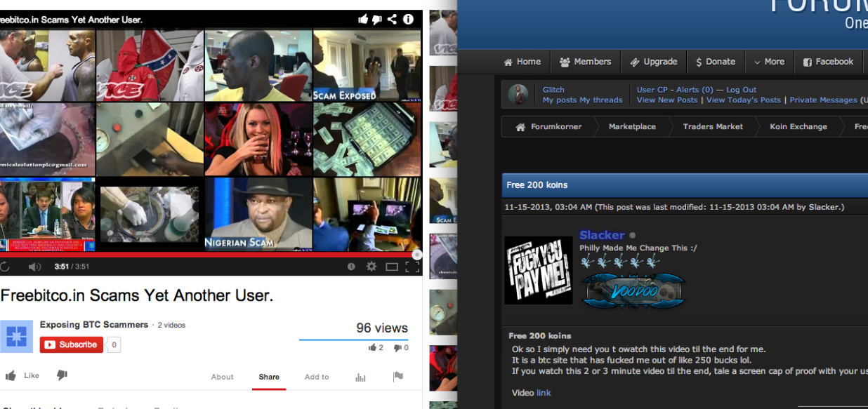Click Free 200 koins thread title bar
The width and height of the screenshot is (868, 409).
pos(685,185)
